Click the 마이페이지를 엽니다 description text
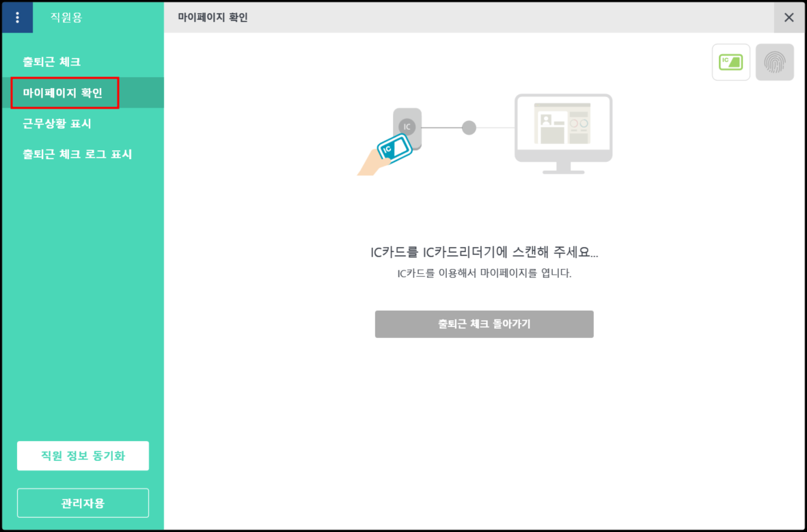Image resolution: width=807 pixels, height=532 pixels. [484, 273]
